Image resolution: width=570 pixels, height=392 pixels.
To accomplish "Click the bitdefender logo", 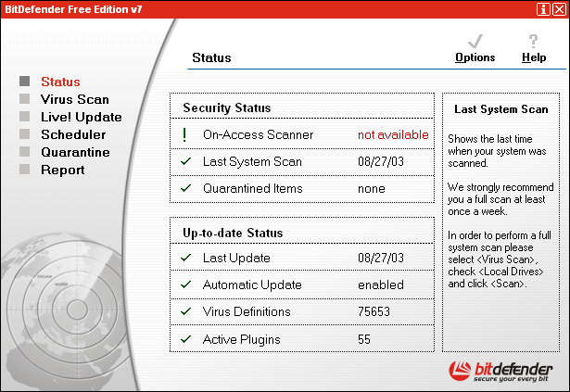I will click(500, 372).
